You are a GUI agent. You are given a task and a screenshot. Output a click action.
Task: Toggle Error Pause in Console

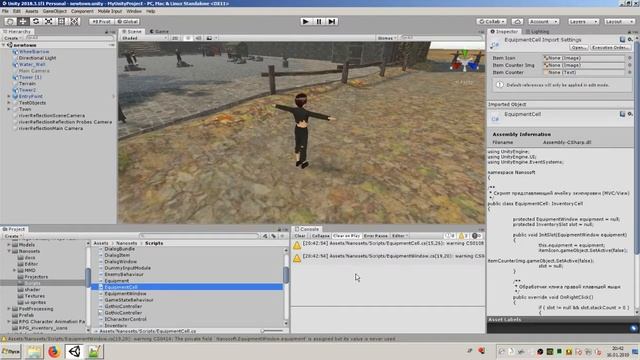click(376, 236)
